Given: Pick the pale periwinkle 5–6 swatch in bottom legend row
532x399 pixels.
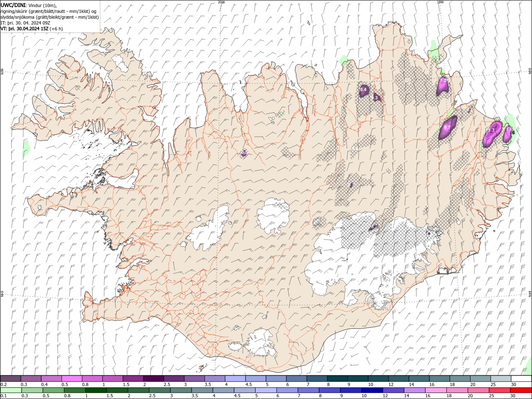Looking at the screenshot, I should click(x=265, y=390).
